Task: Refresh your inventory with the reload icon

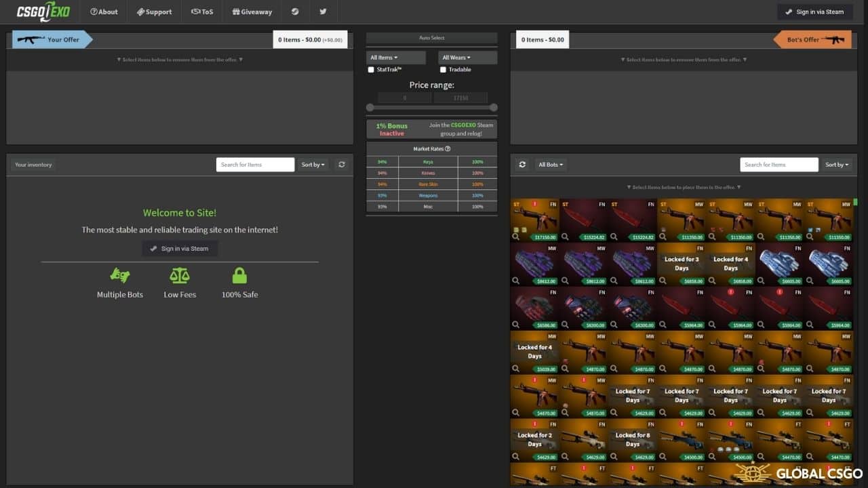Action: point(341,165)
